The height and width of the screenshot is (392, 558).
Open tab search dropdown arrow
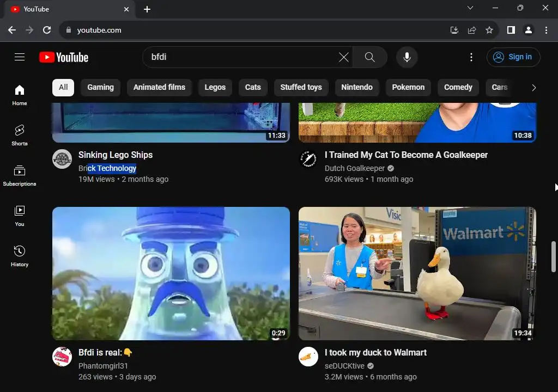[470, 8]
